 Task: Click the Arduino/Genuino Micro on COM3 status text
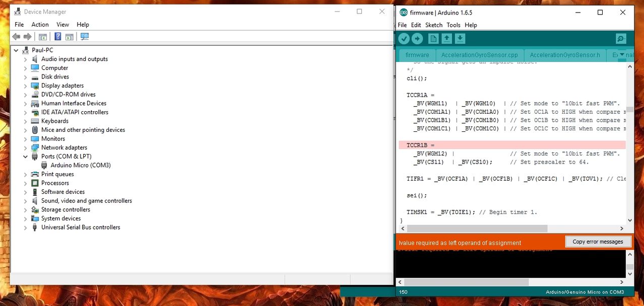[585, 292]
